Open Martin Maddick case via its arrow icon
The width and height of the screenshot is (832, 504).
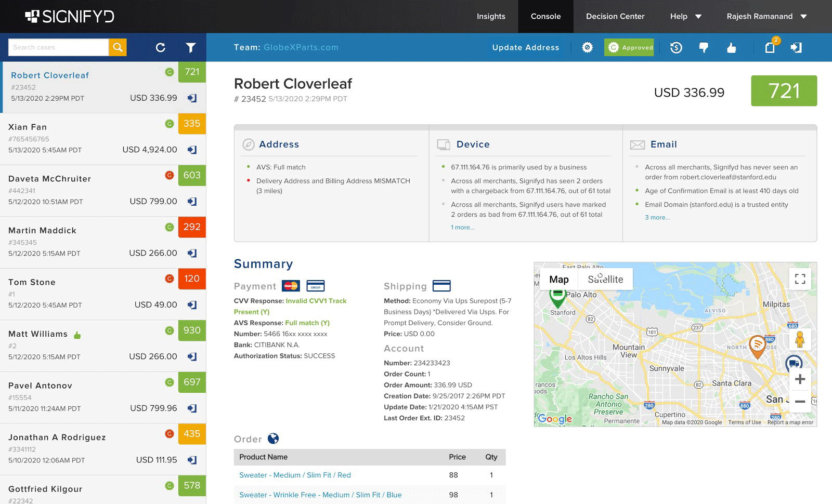(x=192, y=253)
